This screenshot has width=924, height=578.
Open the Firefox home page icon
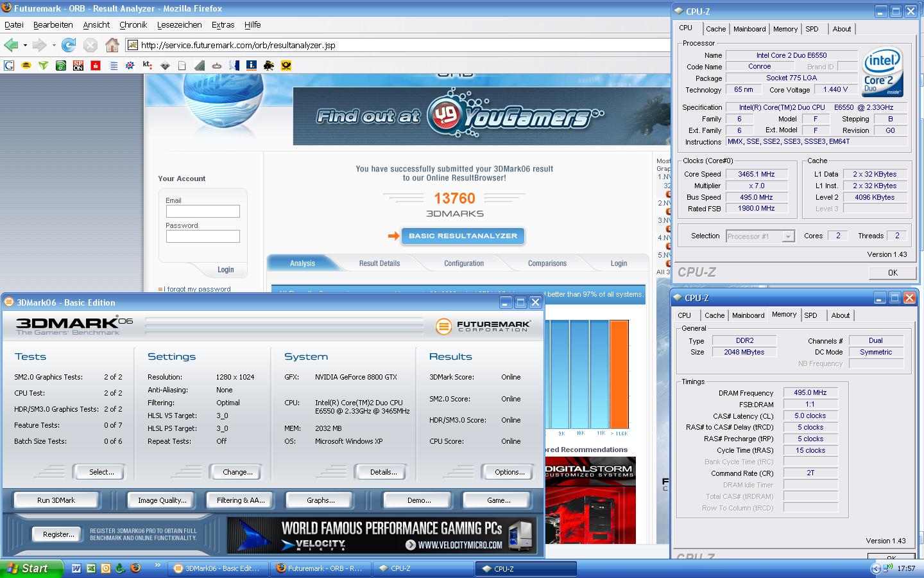coord(112,45)
